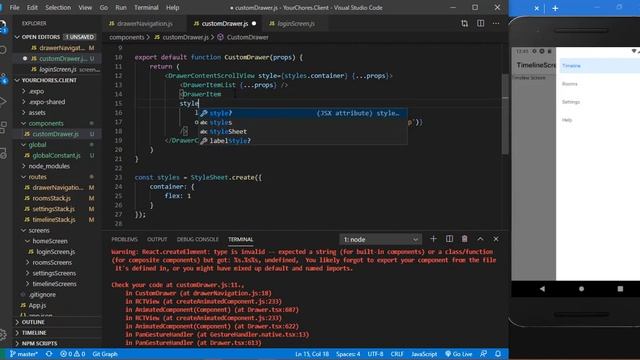Add a new terminal with the plus icon
640x360 pixels.
coord(433,239)
